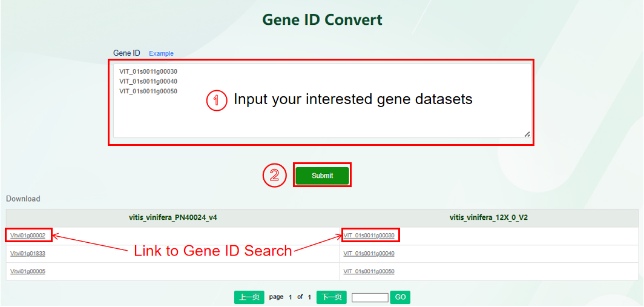The width and height of the screenshot is (644, 307).
Task: Grab the text area resize handle
Action: pyautogui.click(x=527, y=134)
